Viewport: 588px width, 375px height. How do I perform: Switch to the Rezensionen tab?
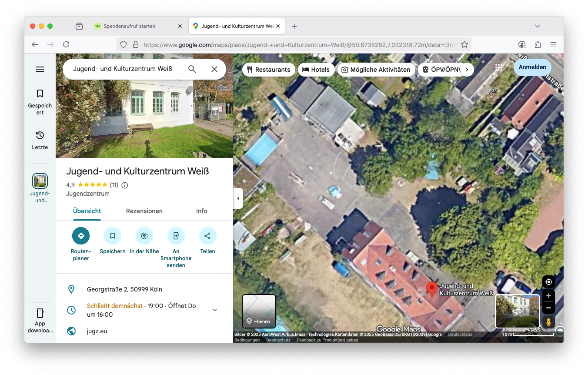(144, 211)
